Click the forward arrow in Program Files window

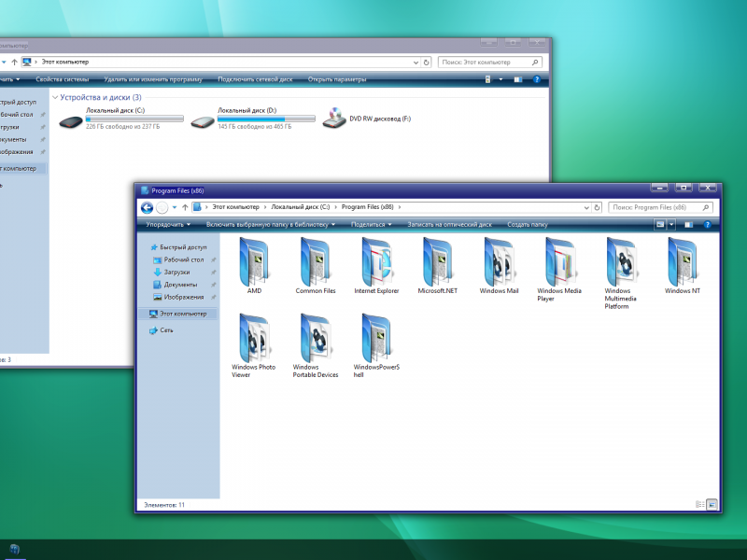pos(162,207)
